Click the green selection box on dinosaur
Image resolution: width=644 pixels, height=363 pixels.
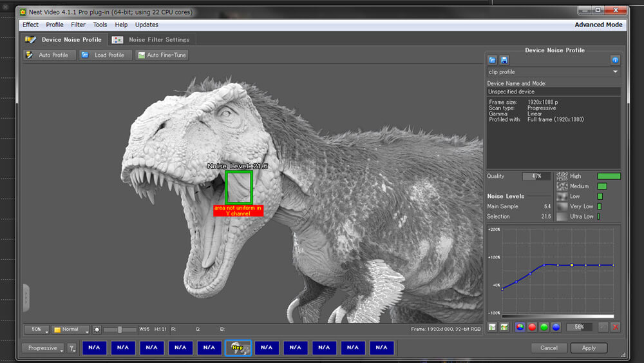(x=239, y=188)
